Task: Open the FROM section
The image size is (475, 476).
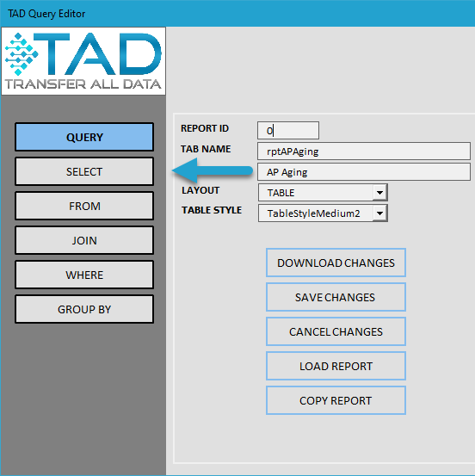Action: click(x=84, y=206)
